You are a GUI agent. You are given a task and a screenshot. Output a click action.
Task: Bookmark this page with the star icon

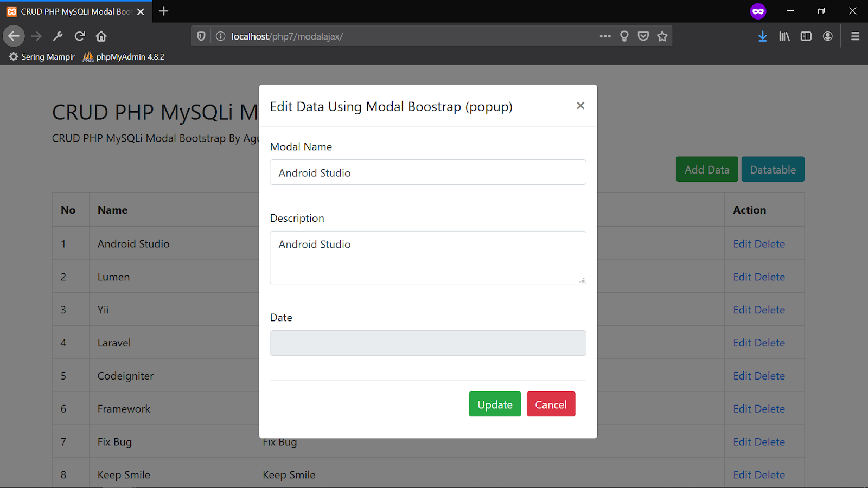(662, 36)
